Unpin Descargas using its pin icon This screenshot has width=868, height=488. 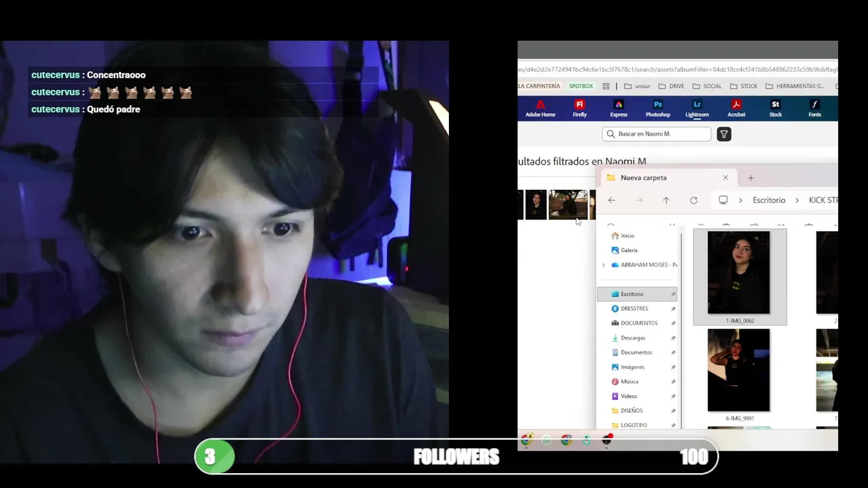pyautogui.click(x=673, y=338)
